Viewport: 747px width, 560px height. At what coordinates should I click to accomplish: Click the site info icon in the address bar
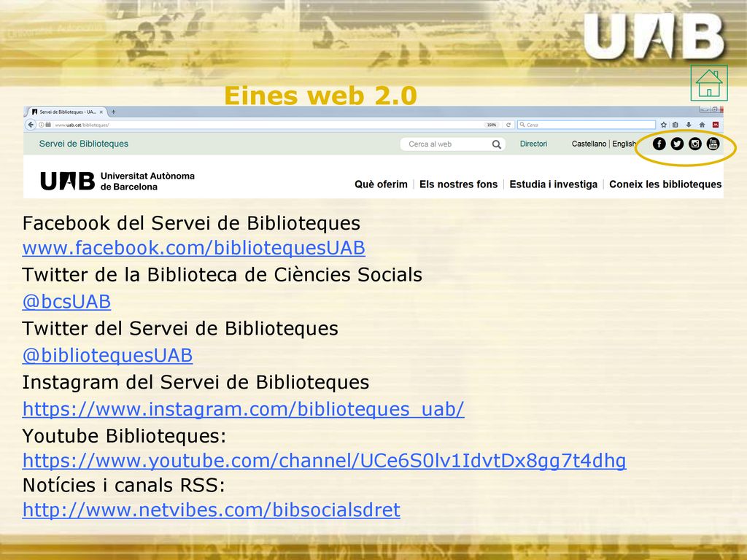click(42, 125)
